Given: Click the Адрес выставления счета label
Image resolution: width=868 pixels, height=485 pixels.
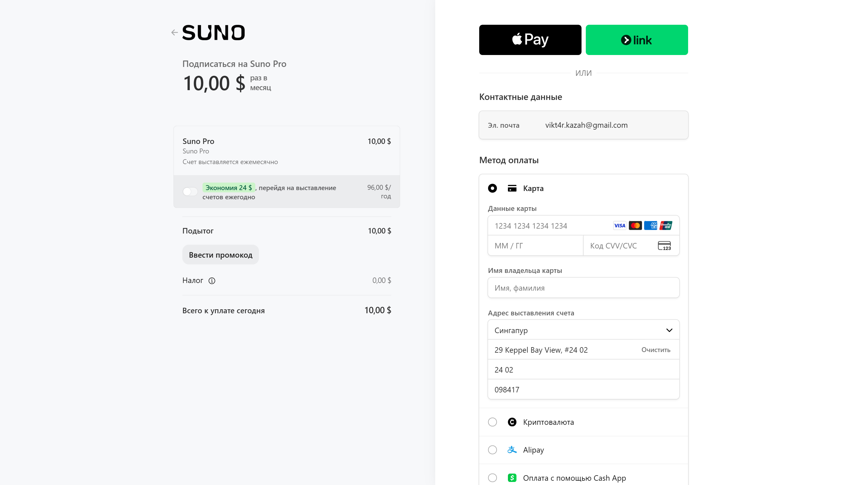Looking at the screenshot, I should tap(531, 313).
